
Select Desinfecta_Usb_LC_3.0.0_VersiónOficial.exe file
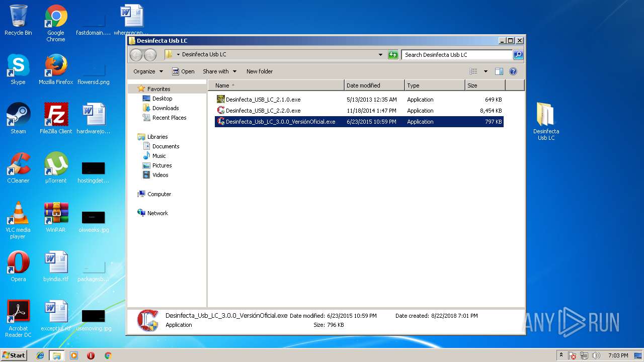359,122
